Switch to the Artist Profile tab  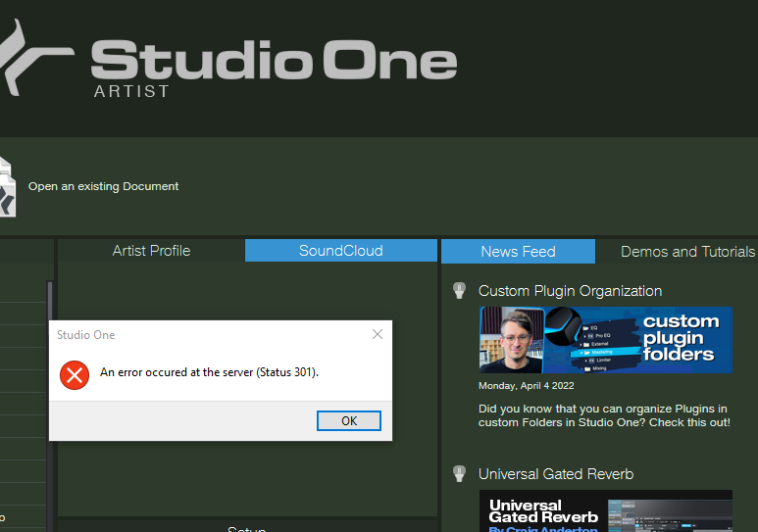[x=151, y=251]
